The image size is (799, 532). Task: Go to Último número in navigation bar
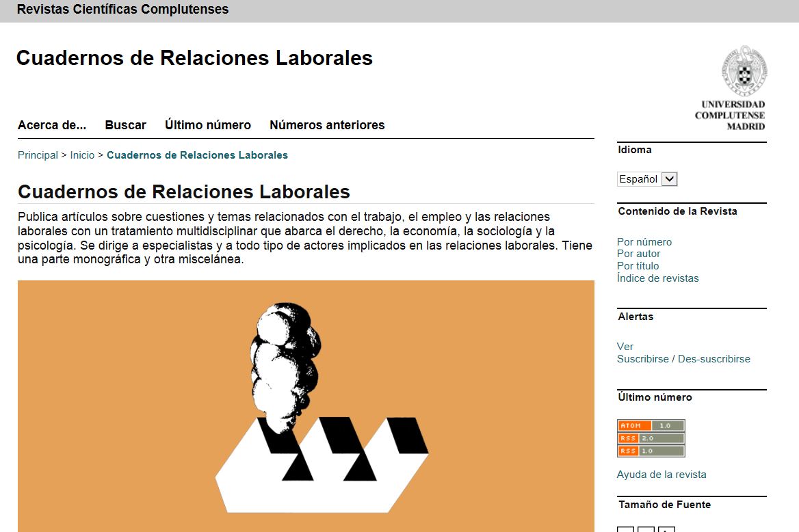[208, 125]
